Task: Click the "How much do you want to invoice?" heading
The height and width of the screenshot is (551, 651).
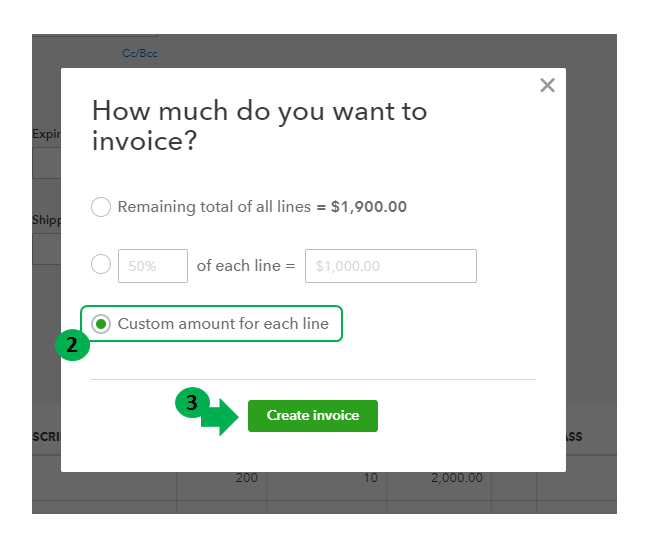Action: point(259,125)
